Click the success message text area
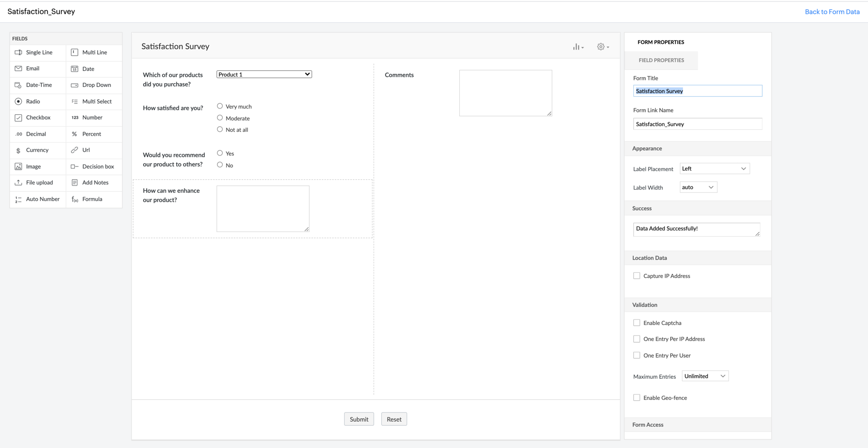The height and width of the screenshot is (448, 868). click(696, 229)
